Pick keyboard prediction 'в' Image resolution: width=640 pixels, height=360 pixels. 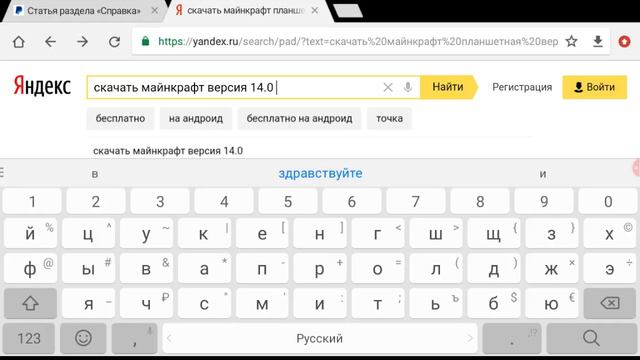[x=95, y=174]
